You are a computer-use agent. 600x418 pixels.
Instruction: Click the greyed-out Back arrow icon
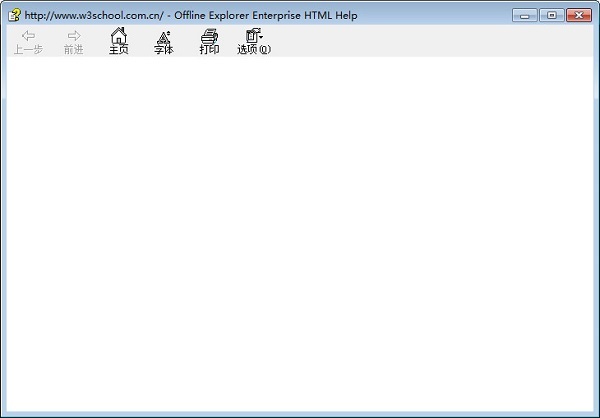(x=28, y=36)
